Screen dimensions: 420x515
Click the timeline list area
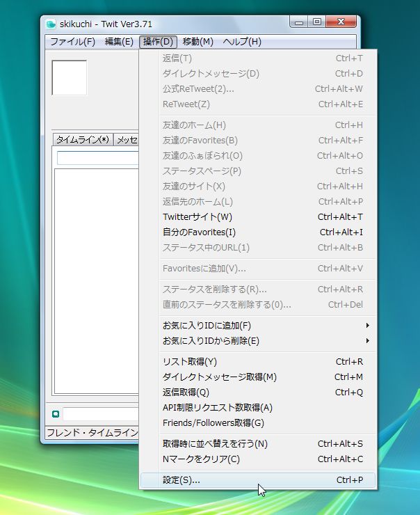(97, 281)
